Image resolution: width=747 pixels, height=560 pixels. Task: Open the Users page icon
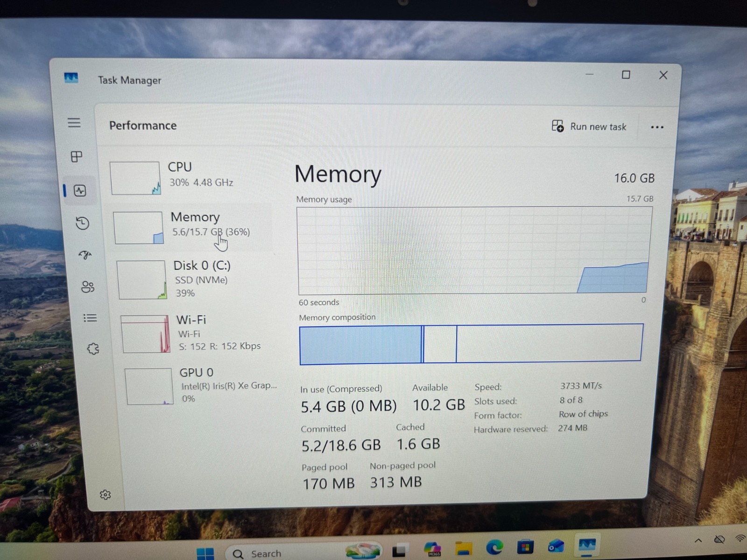(88, 287)
